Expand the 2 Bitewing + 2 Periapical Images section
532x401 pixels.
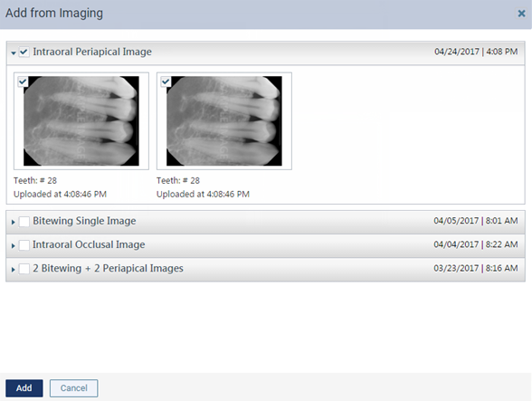[14, 270]
